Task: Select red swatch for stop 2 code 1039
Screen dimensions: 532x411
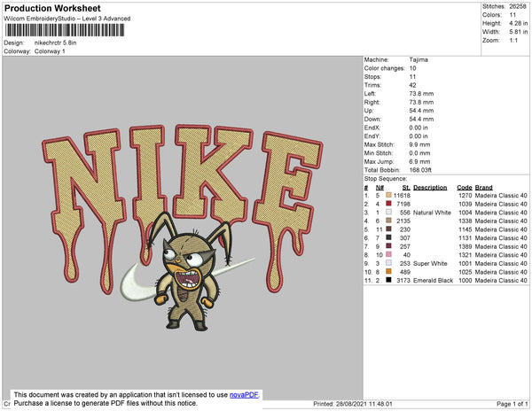Action: click(x=388, y=204)
